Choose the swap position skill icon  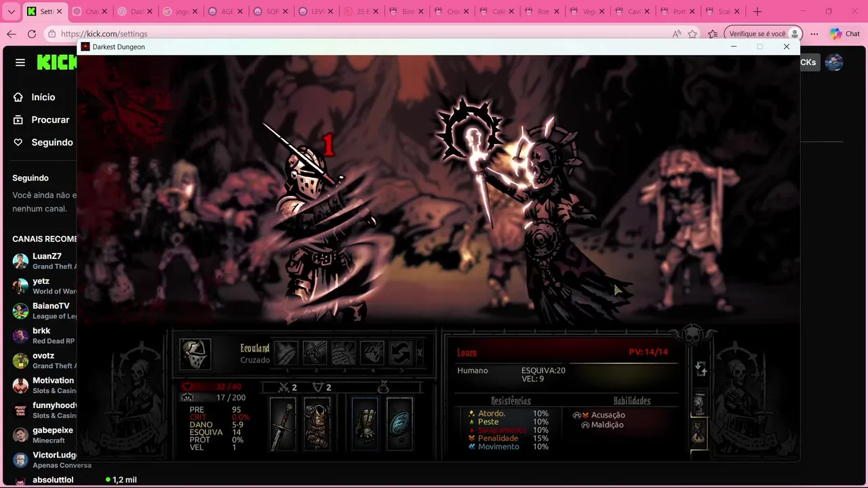[x=400, y=353]
